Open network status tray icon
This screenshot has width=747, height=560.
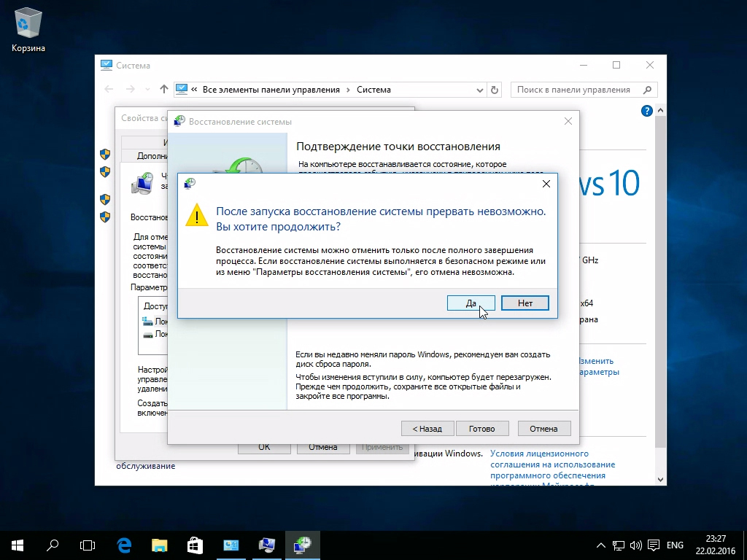(x=619, y=545)
